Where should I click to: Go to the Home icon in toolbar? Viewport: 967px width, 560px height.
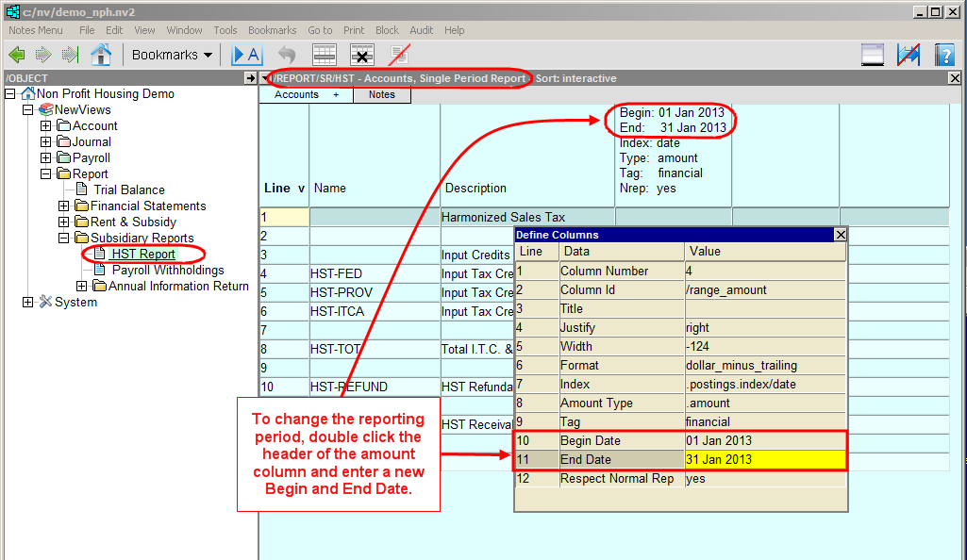click(x=101, y=55)
